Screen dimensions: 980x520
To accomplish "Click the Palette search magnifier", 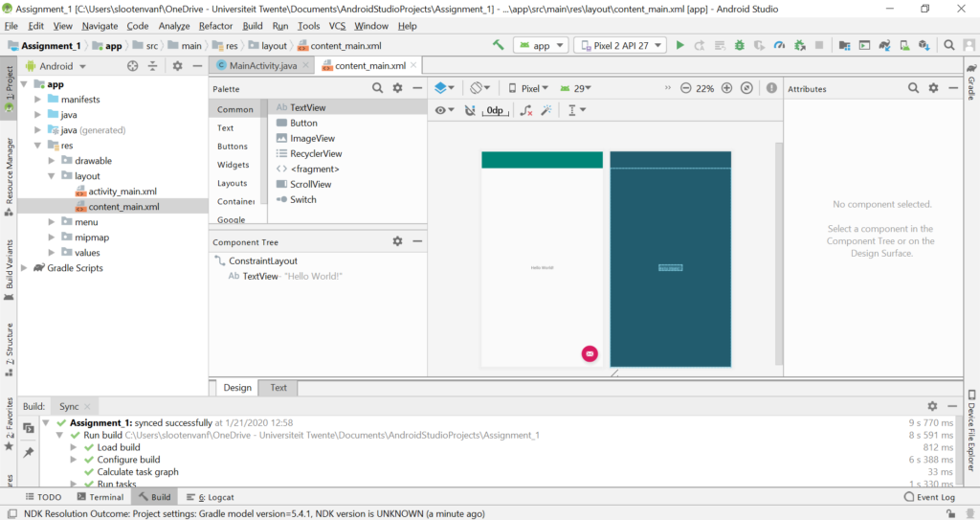I will 377,88.
